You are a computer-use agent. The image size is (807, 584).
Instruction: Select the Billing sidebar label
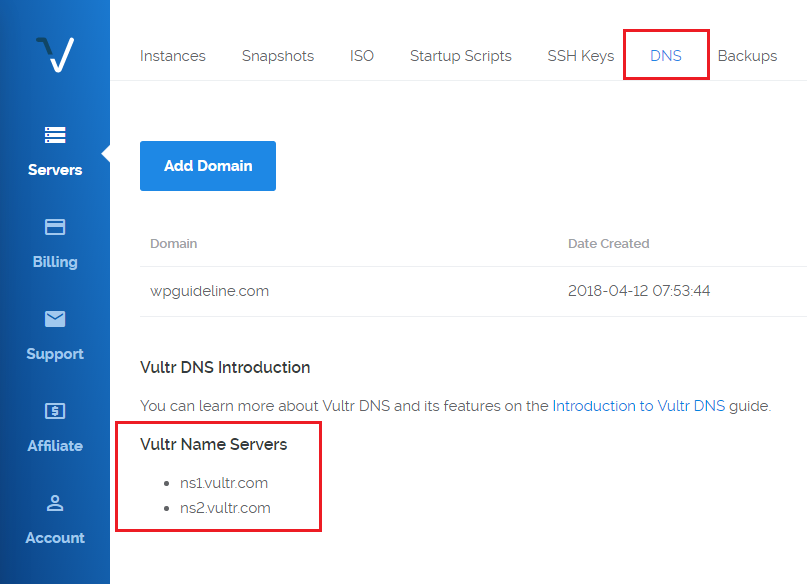55,262
